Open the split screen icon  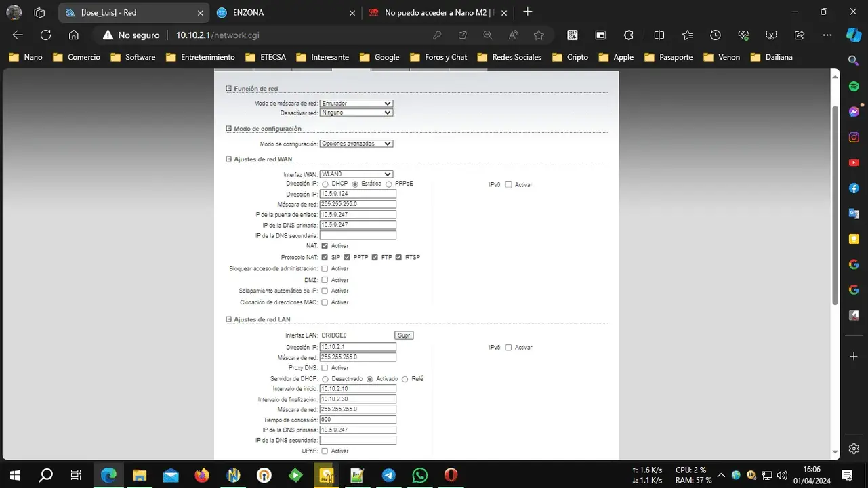point(659,35)
